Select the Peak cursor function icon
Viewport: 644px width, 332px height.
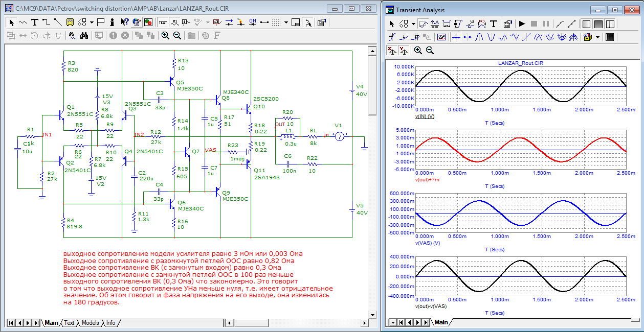480,37
